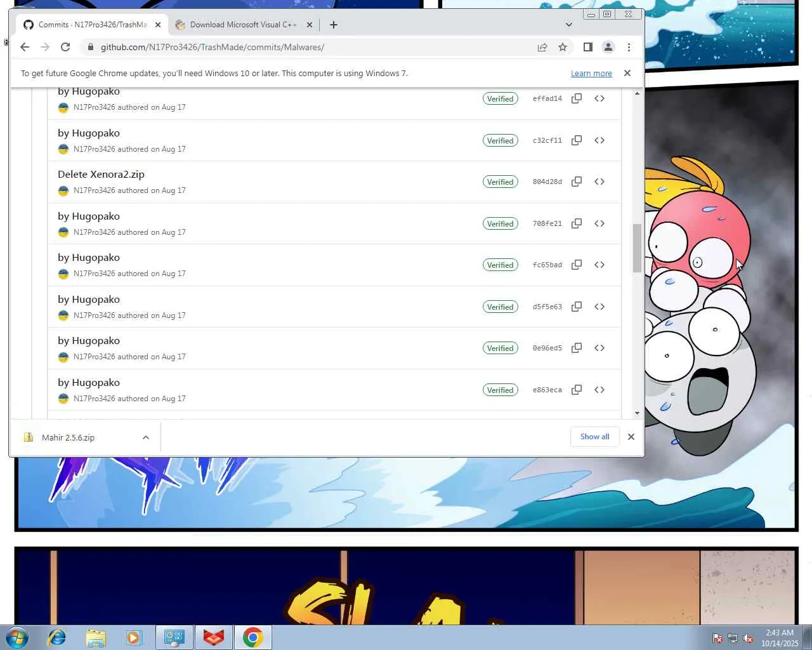Viewport: 812px width, 650px height.
Task: Browse repository at commit c32cf11
Action: point(599,140)
